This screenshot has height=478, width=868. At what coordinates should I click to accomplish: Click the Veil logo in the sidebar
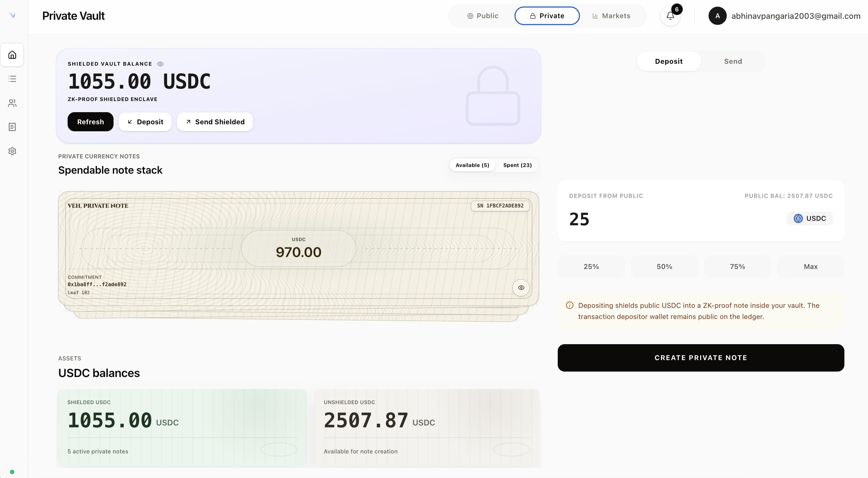12,15
